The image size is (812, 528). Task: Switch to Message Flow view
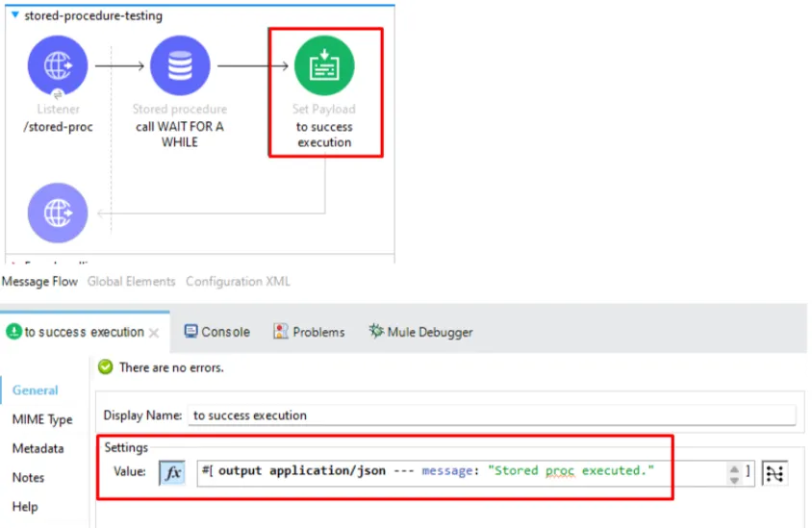39,282
